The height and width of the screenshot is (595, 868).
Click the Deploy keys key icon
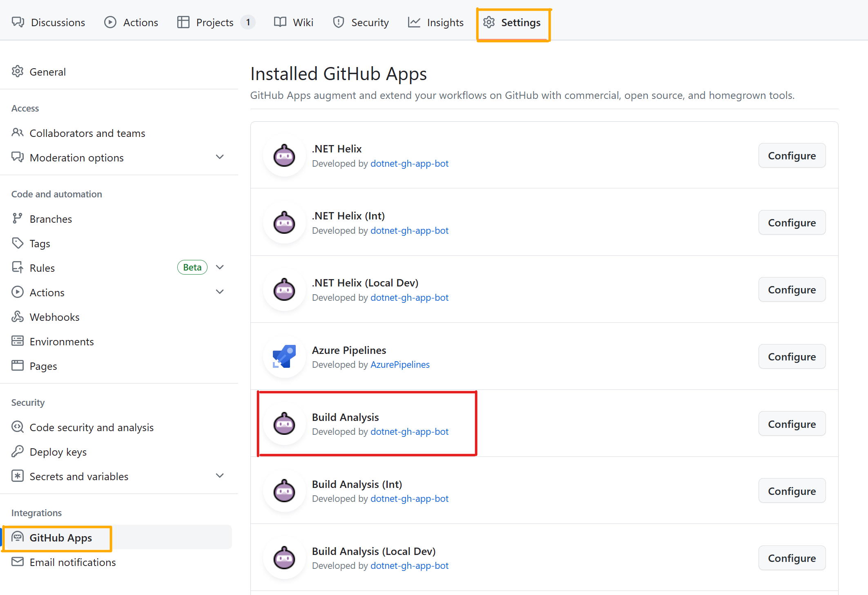[18, 452]
